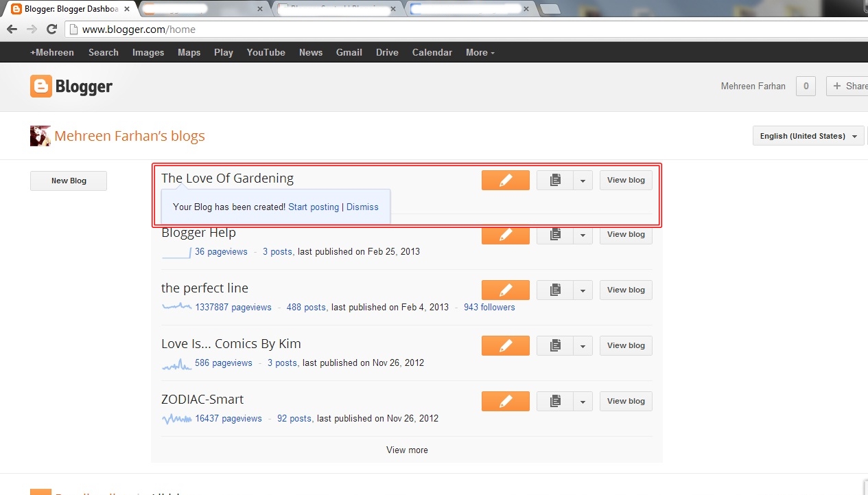The height and width of the screenshot is (495, 868).
Task: Create a new post for ZODIAC-Smart
Action: (x=506, y=401)
